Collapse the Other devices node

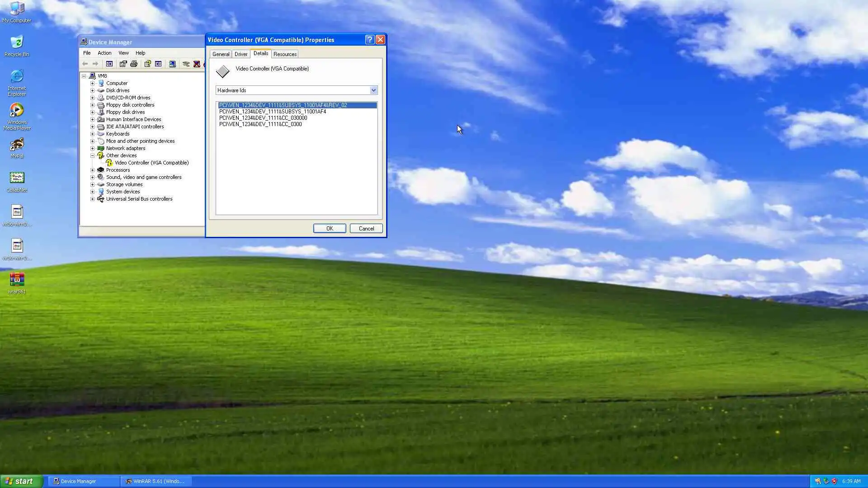(x=93, y=155)
